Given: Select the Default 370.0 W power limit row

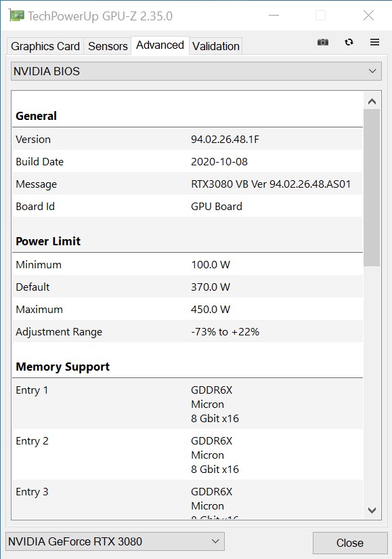Looking at the screenshot, I should pyautogui.click(x=188, y=287).
